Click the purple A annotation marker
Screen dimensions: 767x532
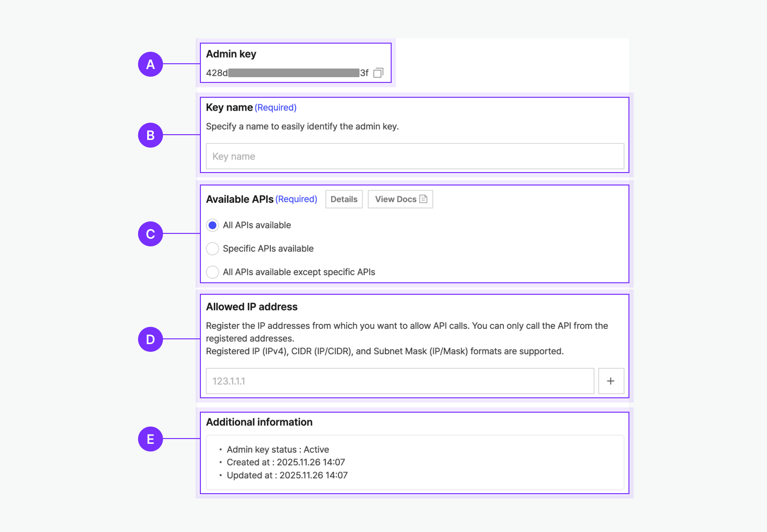pos(151,64)
